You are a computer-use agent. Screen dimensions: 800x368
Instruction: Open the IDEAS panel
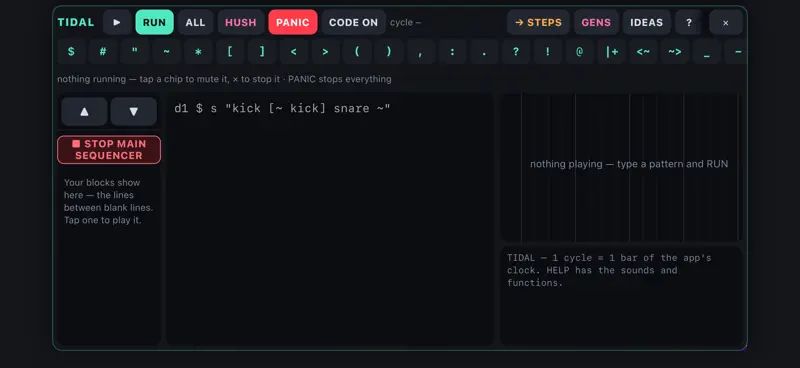[x=646, y=22]
